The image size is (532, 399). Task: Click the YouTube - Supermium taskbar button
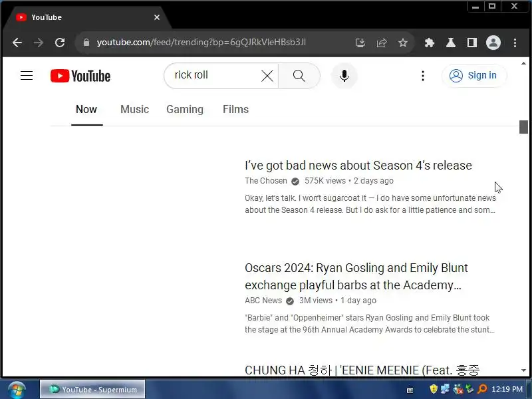pyautogui.click(x=92, y=389)
